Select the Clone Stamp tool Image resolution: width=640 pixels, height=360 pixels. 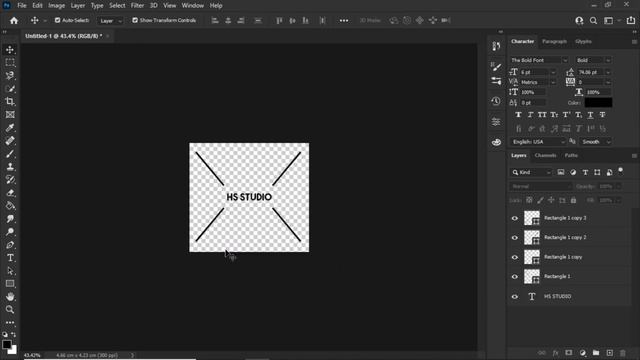click(x=10, y=167)
